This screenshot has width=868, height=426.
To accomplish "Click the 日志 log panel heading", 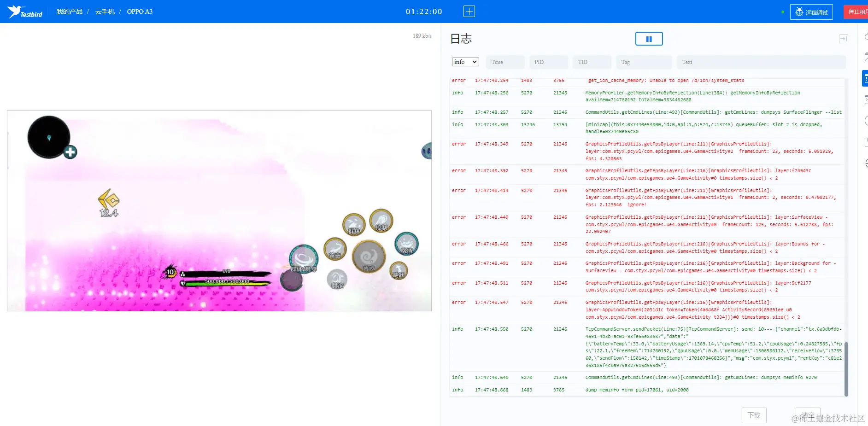I will 461,39.
